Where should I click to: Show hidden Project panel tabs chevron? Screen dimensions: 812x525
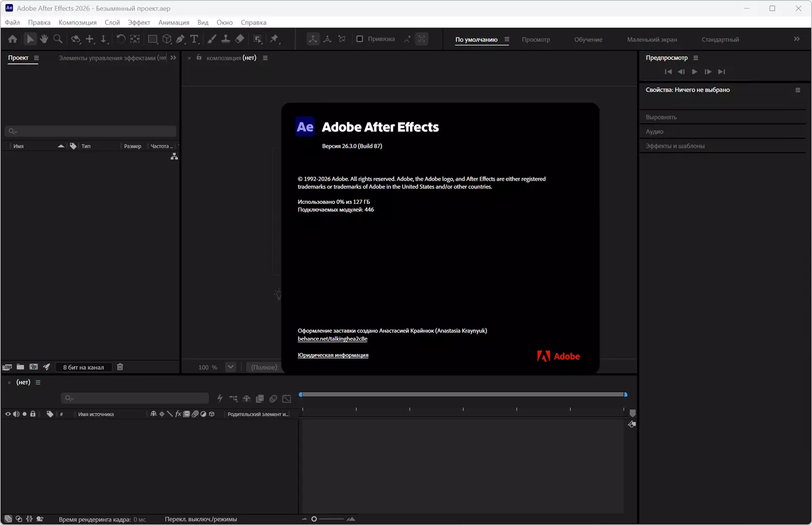(173, 58)
